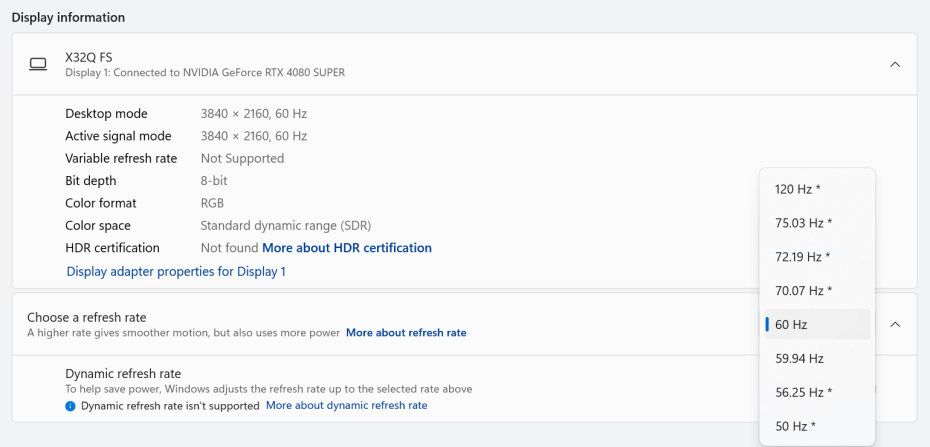Collapse the X32Q FS display details chevron
930x447 pixels.
[x=895, y=65]
